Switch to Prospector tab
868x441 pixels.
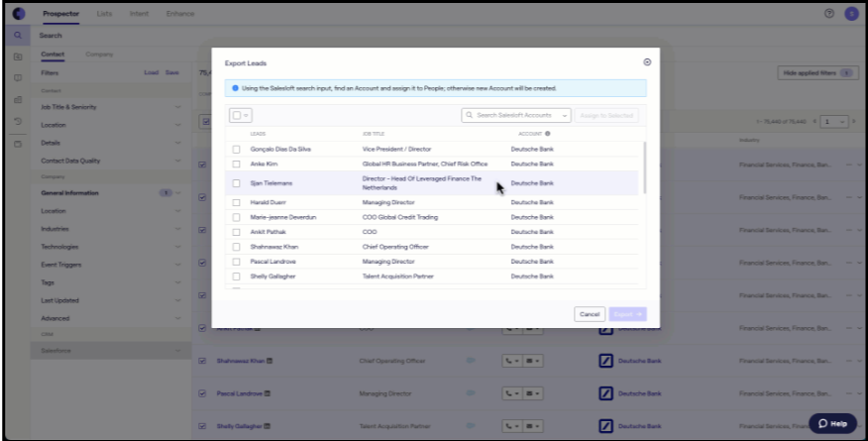(x=60, y=14)
